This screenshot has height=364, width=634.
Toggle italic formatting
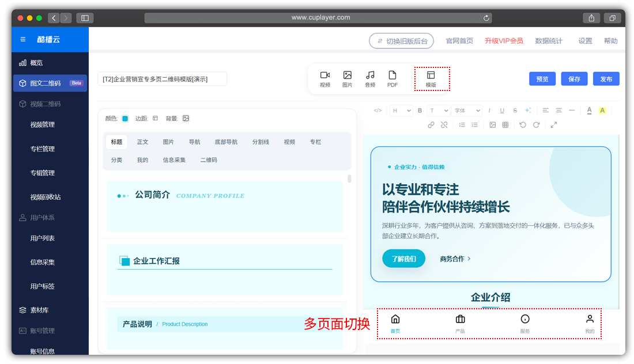coord(489,110)
